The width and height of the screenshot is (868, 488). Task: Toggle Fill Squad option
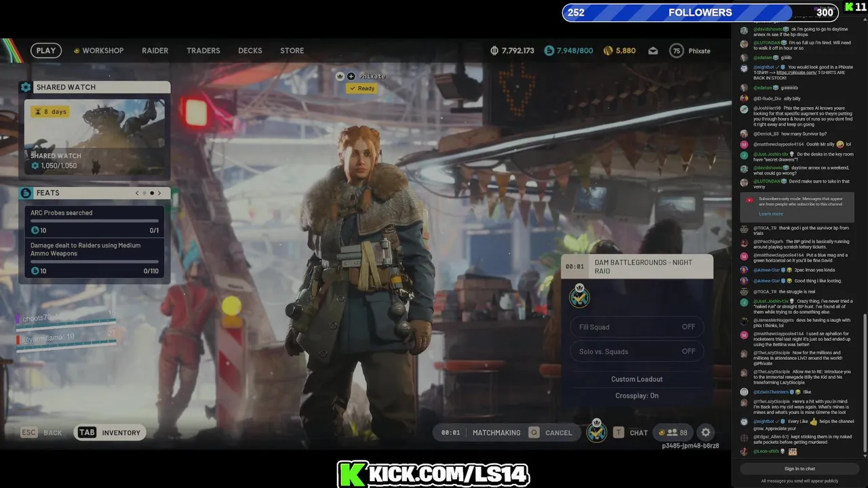(637, 327)
